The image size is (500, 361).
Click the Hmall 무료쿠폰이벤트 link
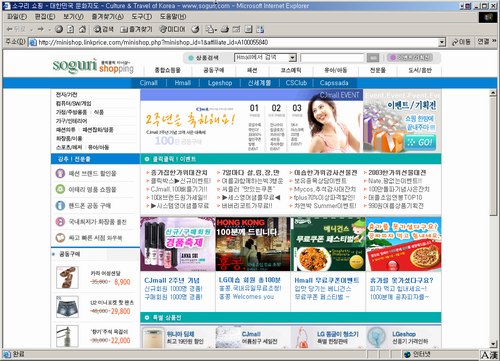point(327,280)
